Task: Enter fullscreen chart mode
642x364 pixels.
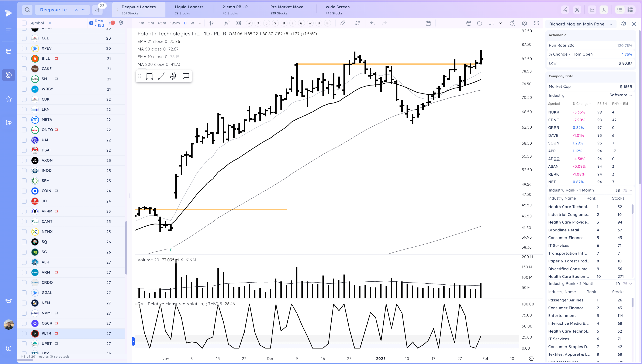Action: point(536,23)
